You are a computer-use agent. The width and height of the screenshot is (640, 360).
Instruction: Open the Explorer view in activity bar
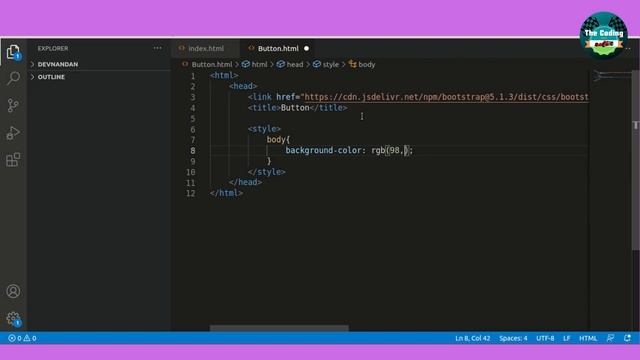pos(13,52)
